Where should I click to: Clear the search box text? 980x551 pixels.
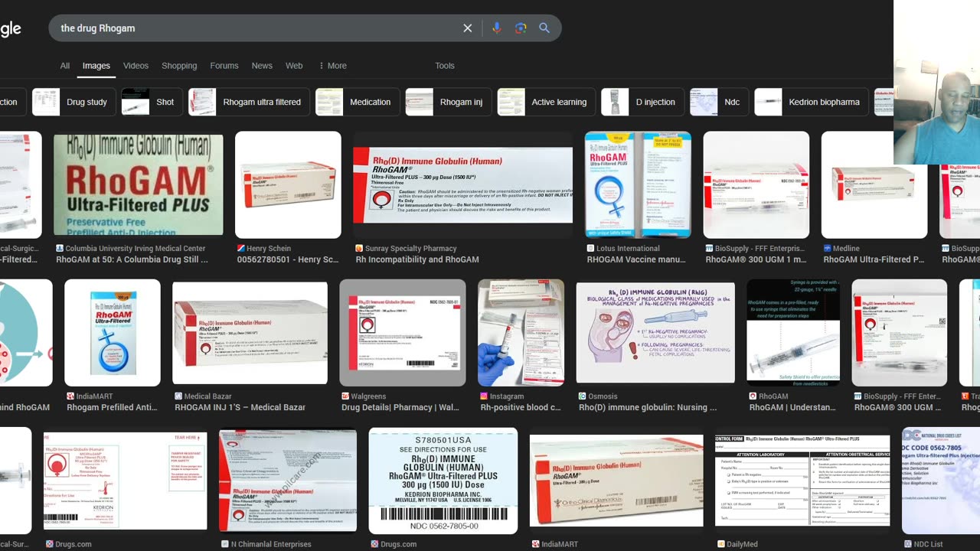point(468,28)
